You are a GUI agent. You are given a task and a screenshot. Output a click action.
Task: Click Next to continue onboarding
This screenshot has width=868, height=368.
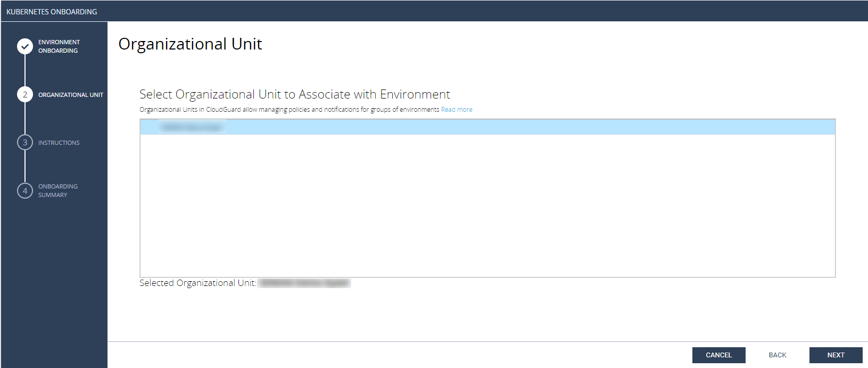point(836,355)
